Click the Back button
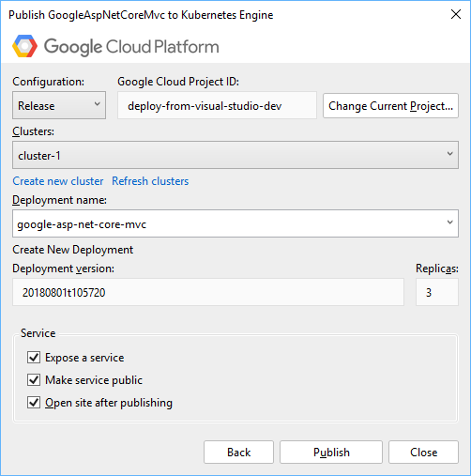 coord(238,453)
